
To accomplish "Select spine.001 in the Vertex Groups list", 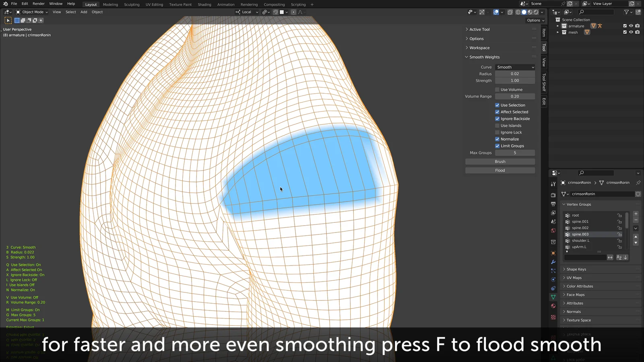I will [x=581, y=221].
